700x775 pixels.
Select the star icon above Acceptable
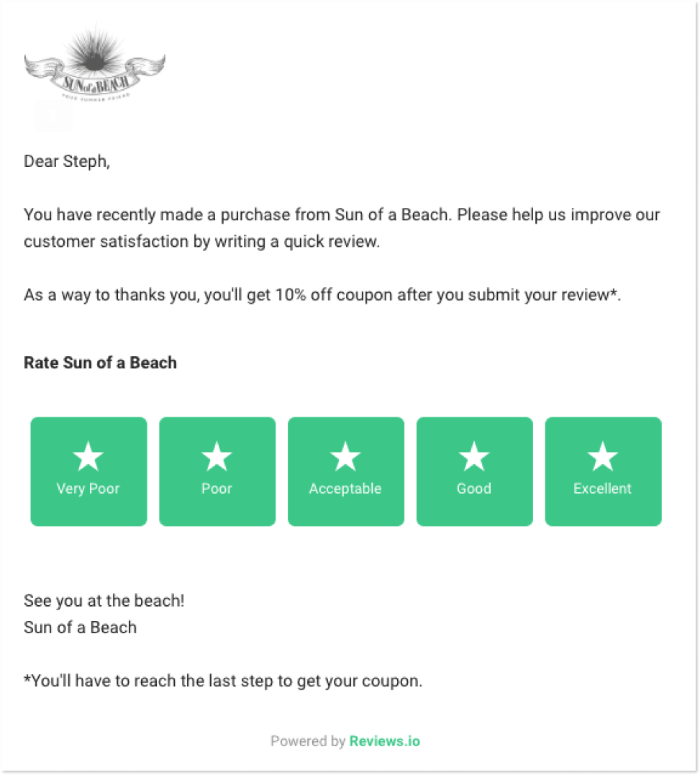click(x=345, y=456)
